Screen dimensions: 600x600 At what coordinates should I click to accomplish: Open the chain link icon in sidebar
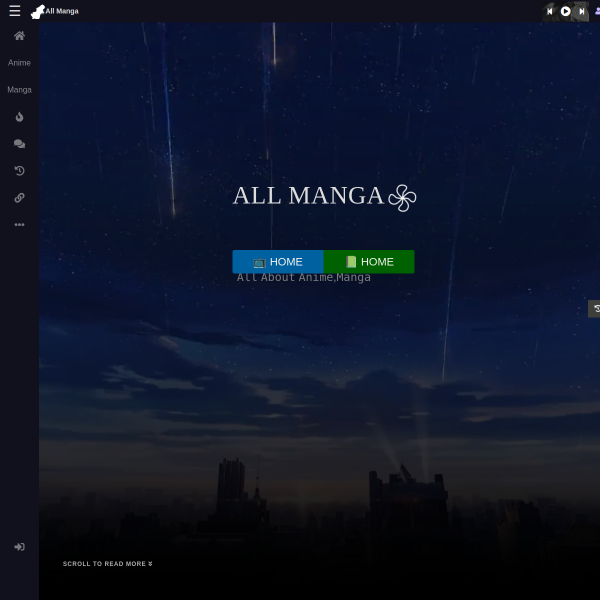point(19,198)
